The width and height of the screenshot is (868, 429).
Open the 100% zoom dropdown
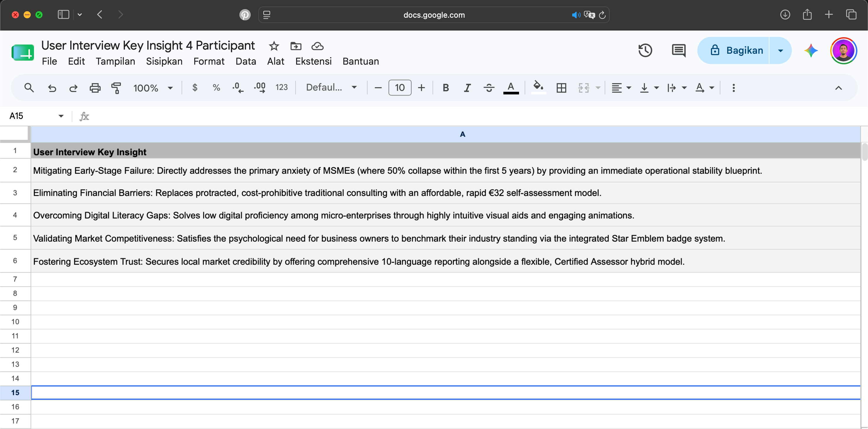tap(153, 88)
